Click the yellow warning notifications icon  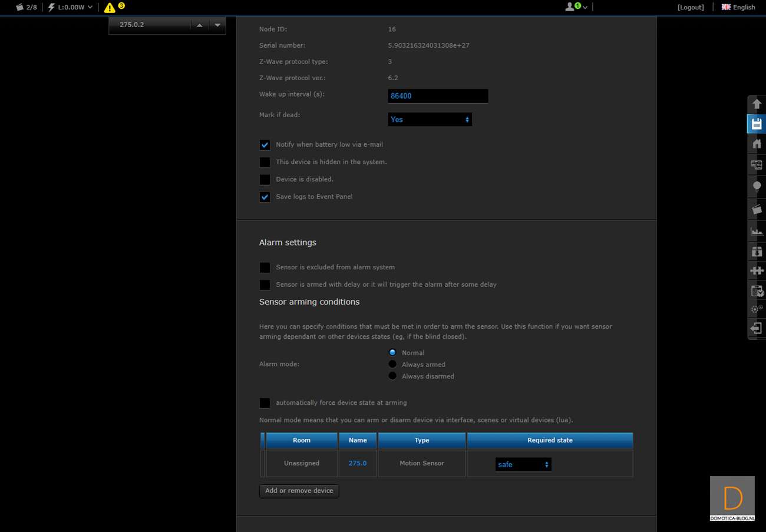(x=110, y=8)
